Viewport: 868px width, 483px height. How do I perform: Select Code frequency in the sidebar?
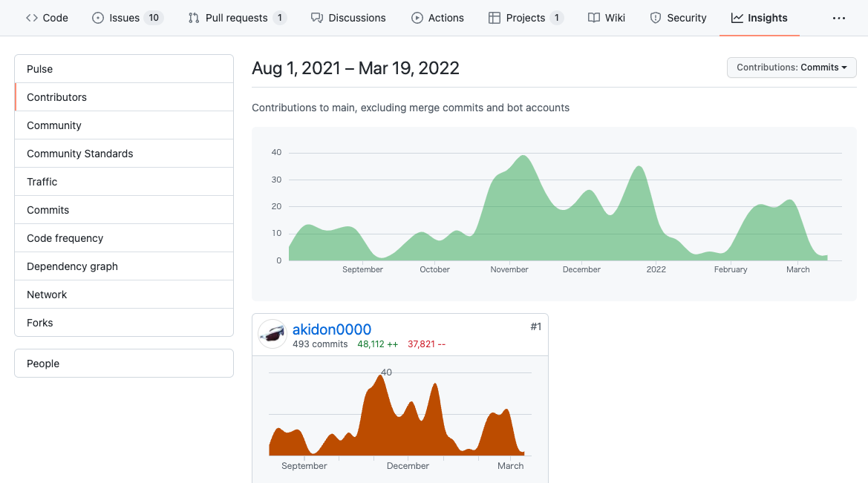[x=124, y=238]
